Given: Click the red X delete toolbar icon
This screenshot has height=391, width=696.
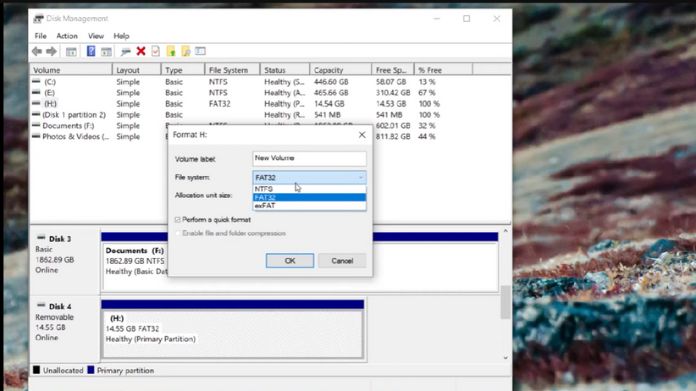Looking at the screenshot, I should (x=141, y=51).
